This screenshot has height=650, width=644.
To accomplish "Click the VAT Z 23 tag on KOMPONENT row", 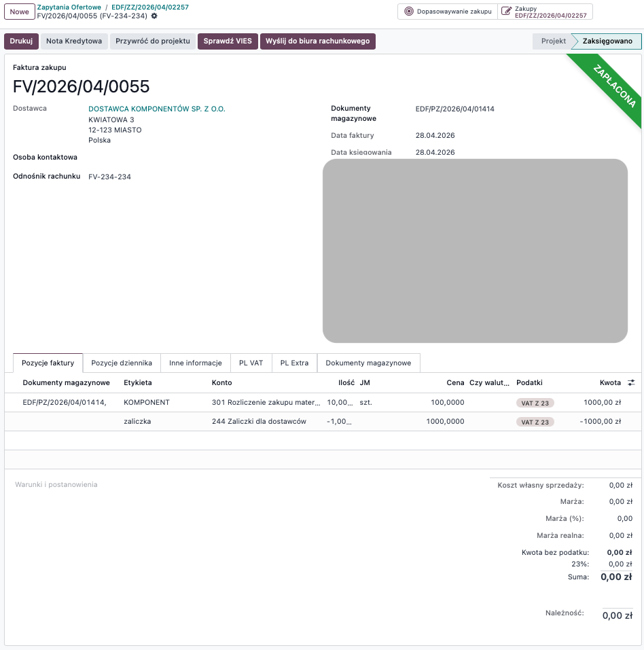I will click(x=535, y=403).
